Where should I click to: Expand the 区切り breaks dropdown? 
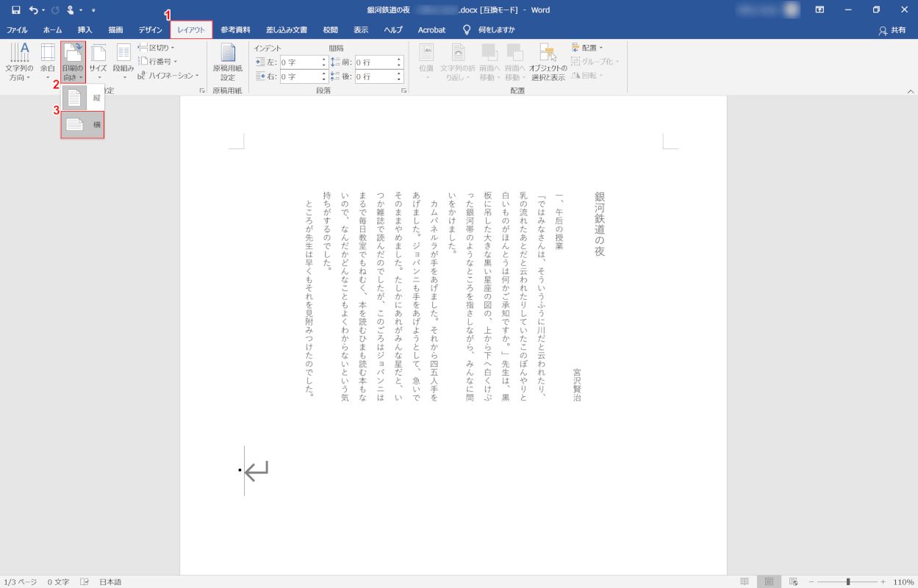[157, 48]
